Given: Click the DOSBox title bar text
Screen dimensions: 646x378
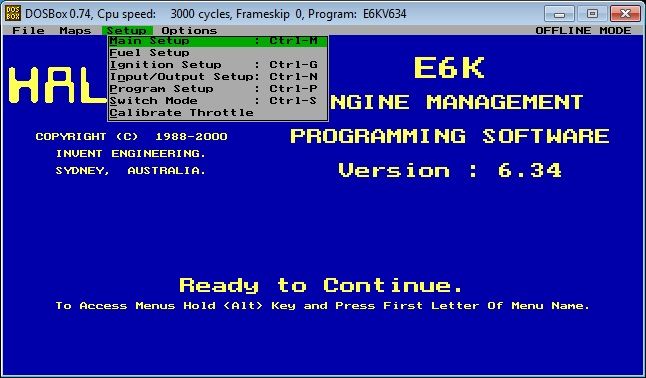Looking at the screenshot, I should pyautogui.click(x=215, y=14).
